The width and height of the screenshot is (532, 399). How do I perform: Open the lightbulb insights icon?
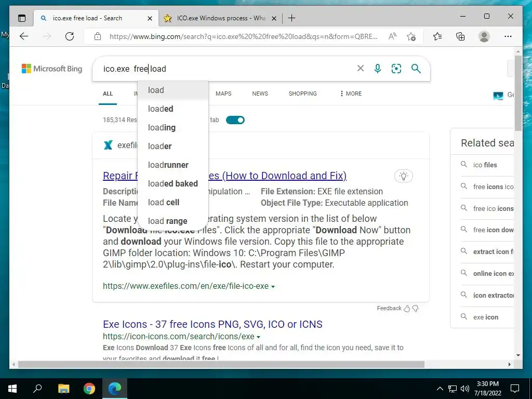click(x=403, y=176)
